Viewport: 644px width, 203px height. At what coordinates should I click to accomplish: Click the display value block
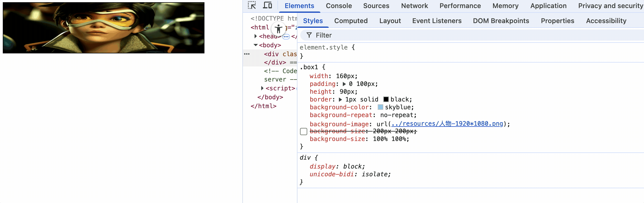point(352,166)
